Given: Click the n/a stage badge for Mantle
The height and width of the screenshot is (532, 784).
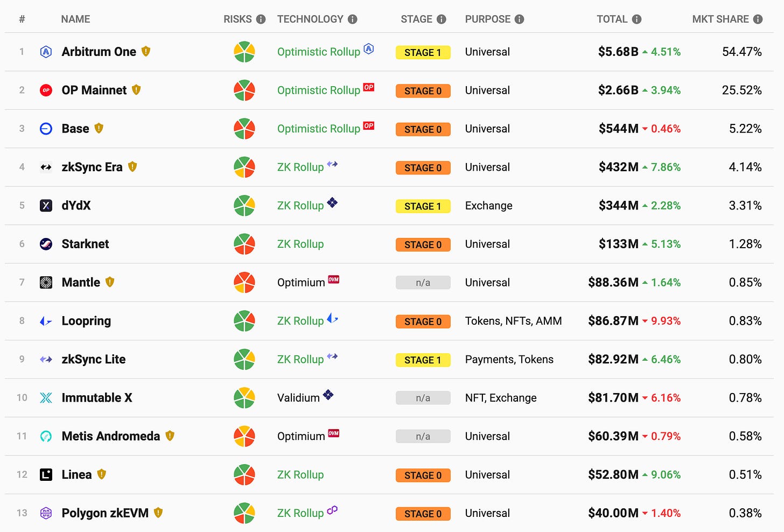Looking at the screenshot, I should 423,283.
